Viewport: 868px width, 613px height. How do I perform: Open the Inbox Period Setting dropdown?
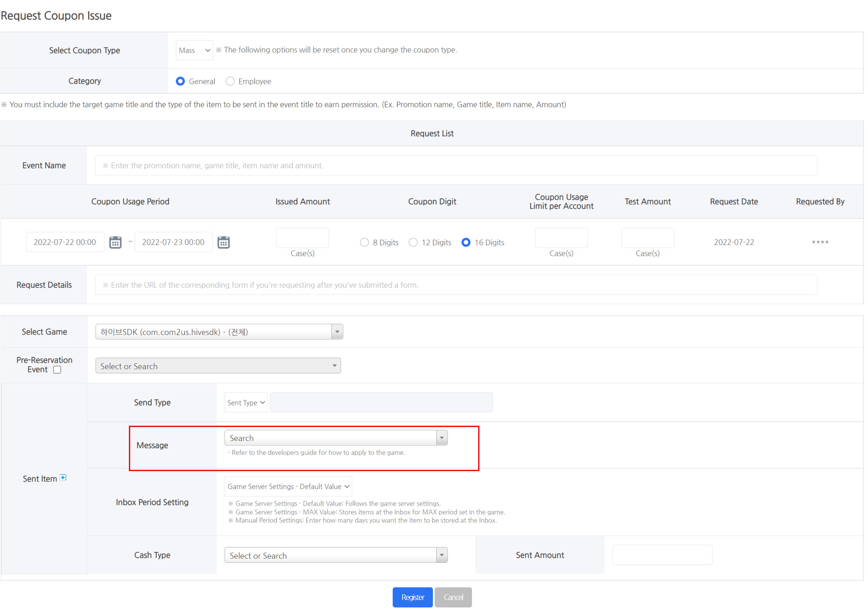288,486
